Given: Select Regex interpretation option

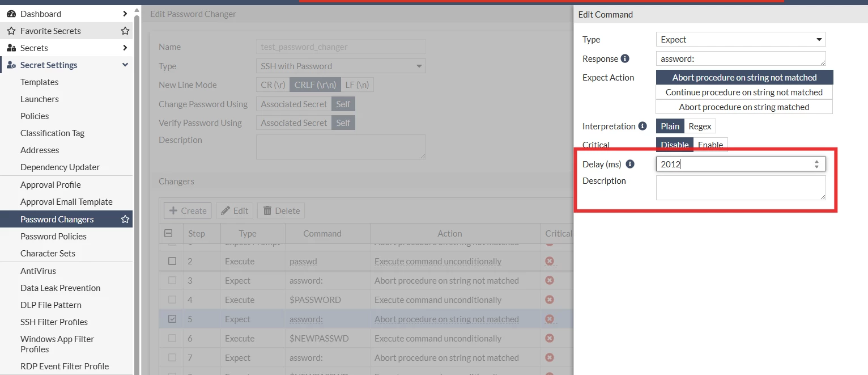Looking at the screenshot, I should point(700,126).
